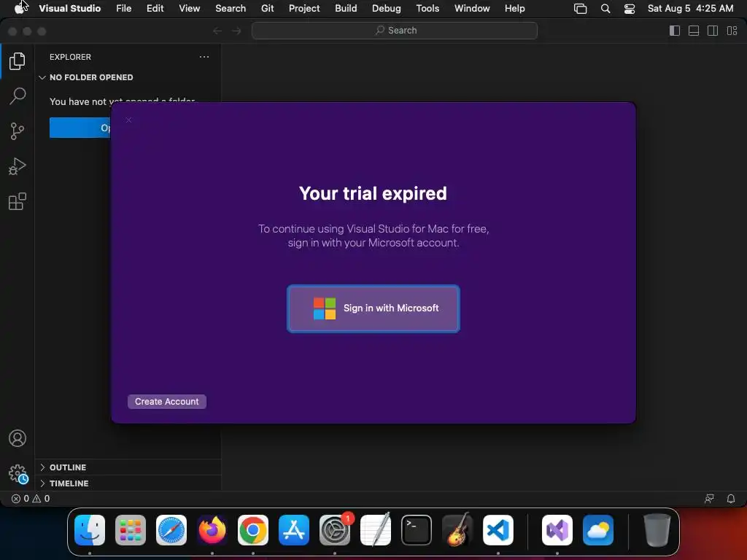This screenshot has height=560, width=747.
Task: Open the Search menu
Action: [231, 9]
